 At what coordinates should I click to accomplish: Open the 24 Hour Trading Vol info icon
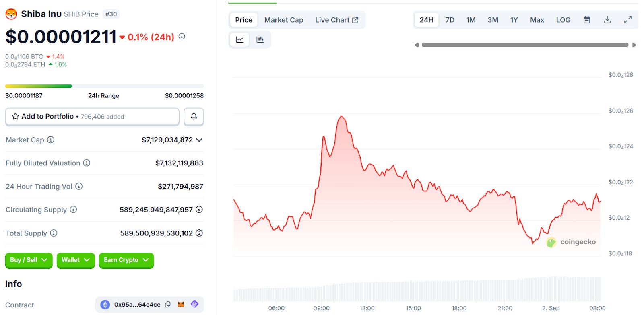point(79,186)
